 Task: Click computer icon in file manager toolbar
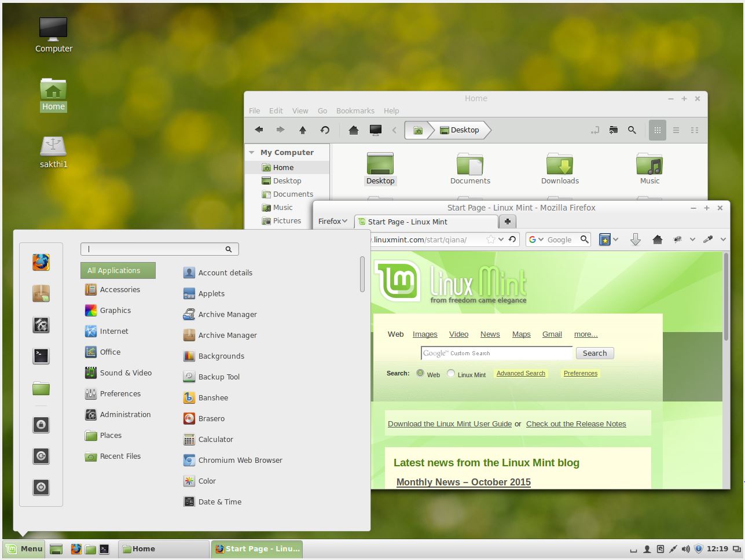[x=375, y=130]
